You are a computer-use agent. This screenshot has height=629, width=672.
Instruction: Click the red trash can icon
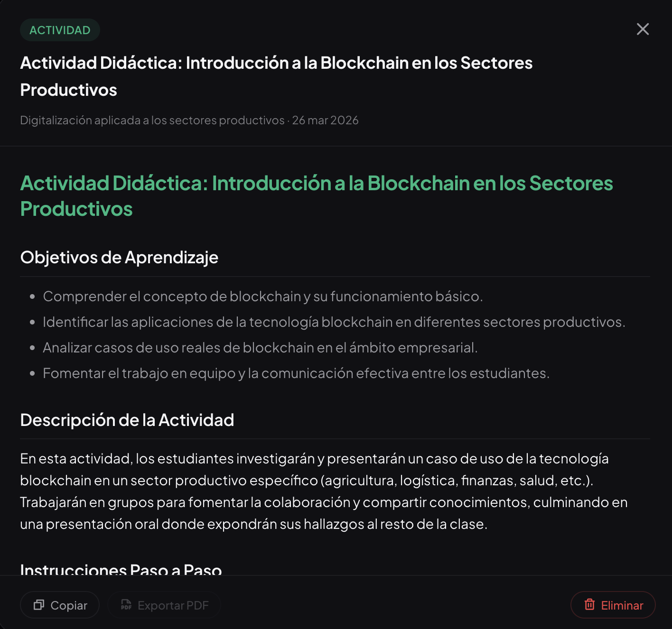point(589,605)
